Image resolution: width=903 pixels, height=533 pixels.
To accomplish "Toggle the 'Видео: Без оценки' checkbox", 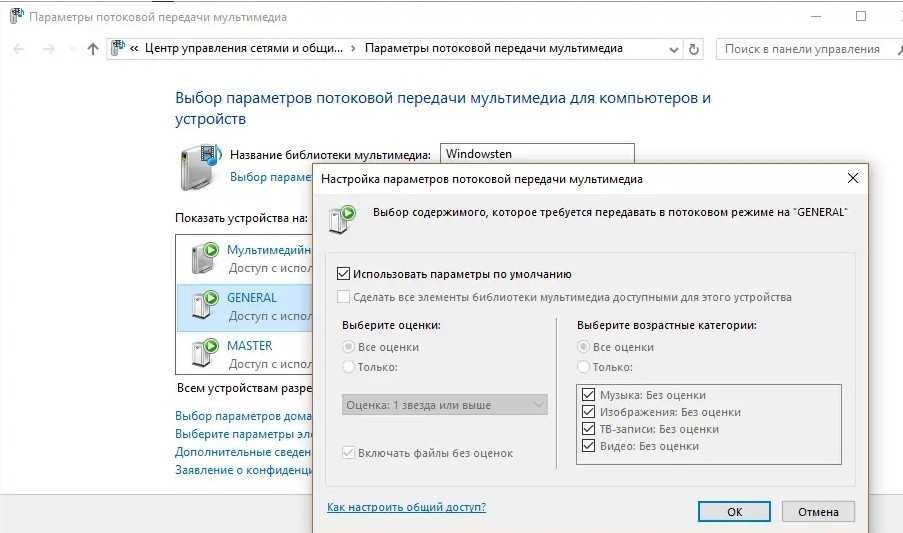I will coord(587,446).
